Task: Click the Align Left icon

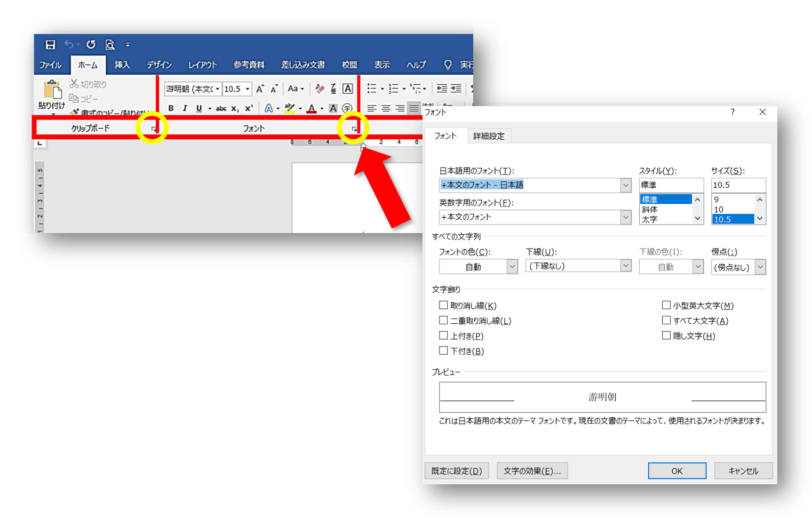Action: click(x=372, y=108)
